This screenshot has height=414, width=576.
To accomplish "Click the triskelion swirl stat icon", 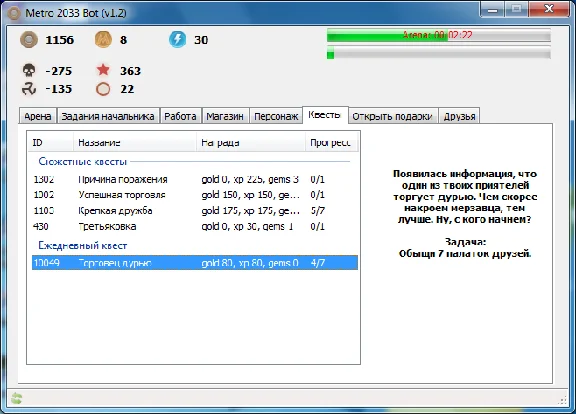I will (x=29, y=89).
